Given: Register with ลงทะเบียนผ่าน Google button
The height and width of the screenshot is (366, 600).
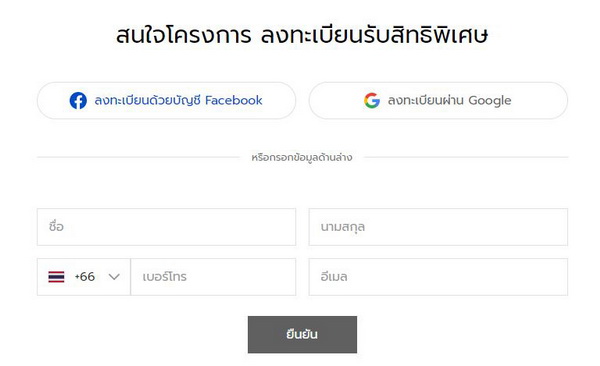Looking at the screenshot, I should [438, 101].
